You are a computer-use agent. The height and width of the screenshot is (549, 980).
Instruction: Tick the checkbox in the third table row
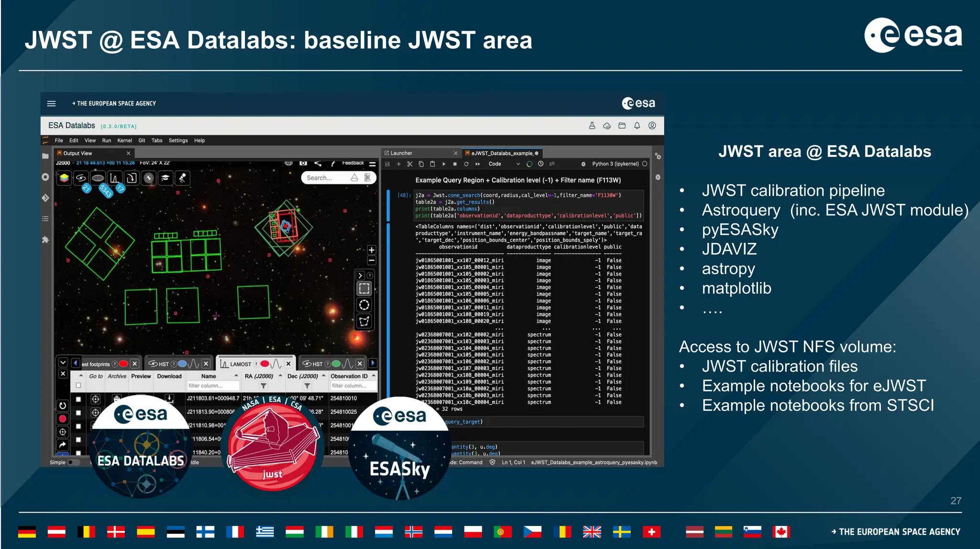pyautogui.click(x=78, y=426)
